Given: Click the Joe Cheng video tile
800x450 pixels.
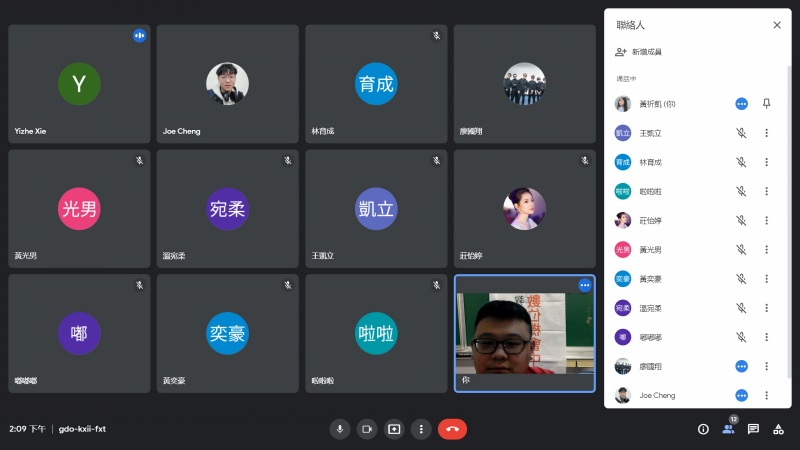Looking at the screenshot, I should pyautogui.click(x=228, y=84).
